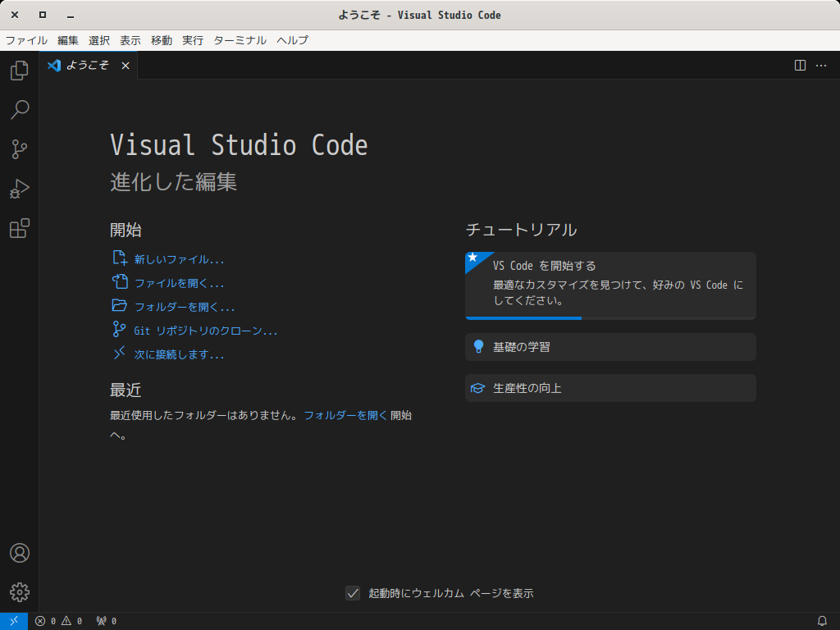Image resolution: width=840 pixels, height=630 pixels.
Task: Open the Explorer view in activity bar
Action: coord(20,71)
